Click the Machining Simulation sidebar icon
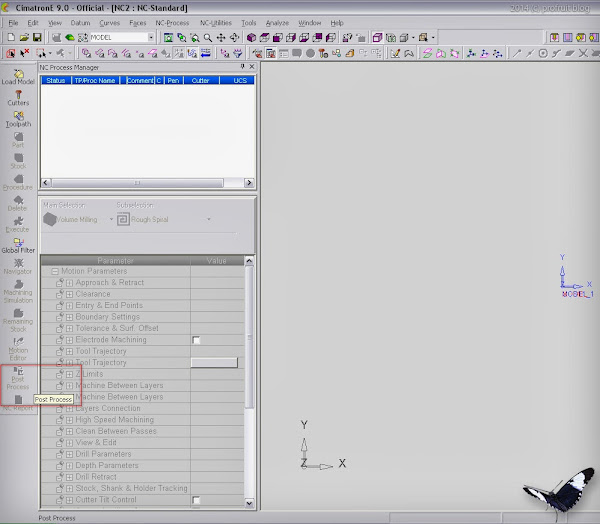600x524 pixels. coord(18,291)
